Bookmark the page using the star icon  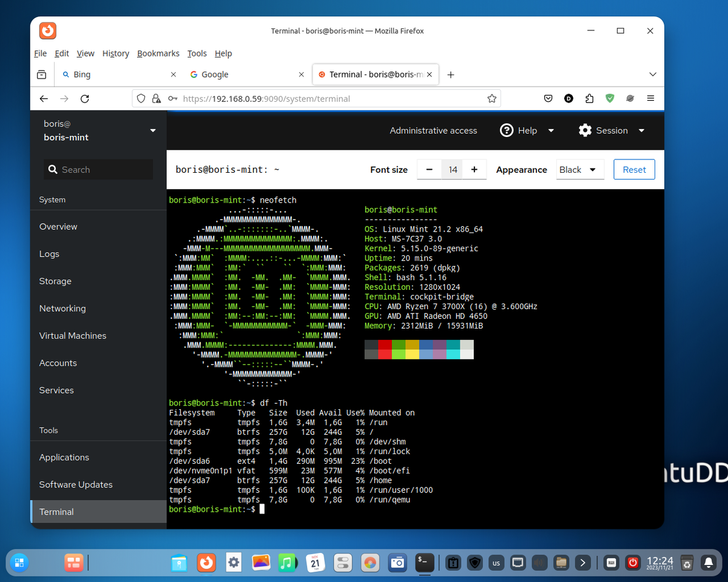(x=491, y=98)
